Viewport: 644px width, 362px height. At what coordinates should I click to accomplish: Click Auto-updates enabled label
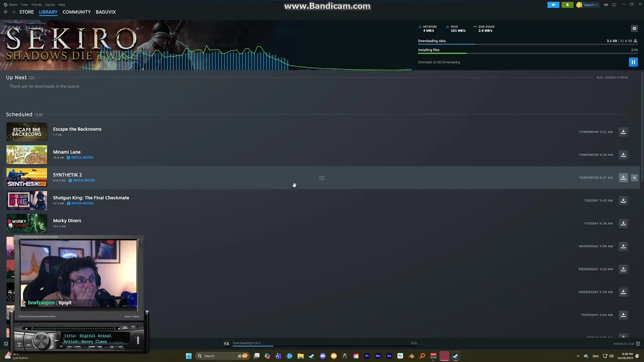click(612, 77)
